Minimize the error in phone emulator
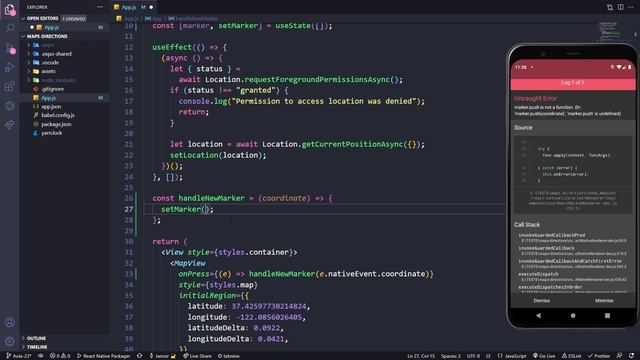640x360 pixels. tap(604, 301)
